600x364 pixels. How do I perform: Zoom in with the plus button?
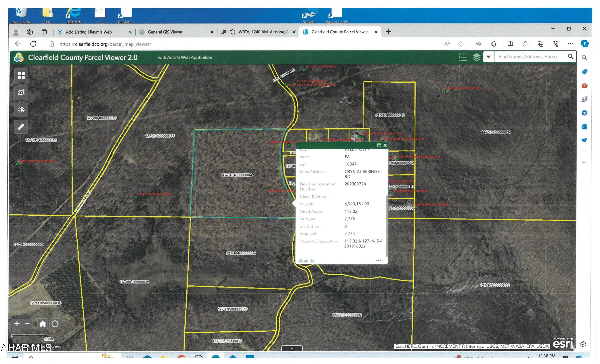click(x=17, y=324)
